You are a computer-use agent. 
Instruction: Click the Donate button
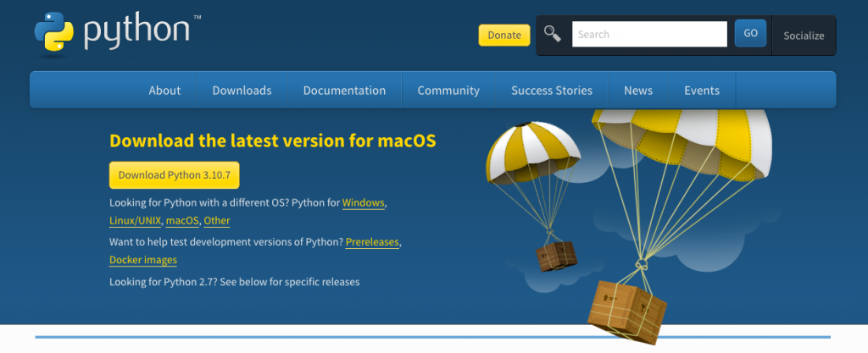pos(504,35)
